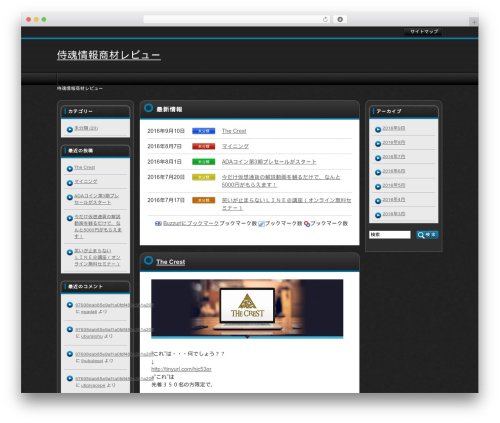Viewport: 500px width, 423px height.
Task: Click the arrow bullet beside 2016年4月 archive
Action: [x=378, y=201]
